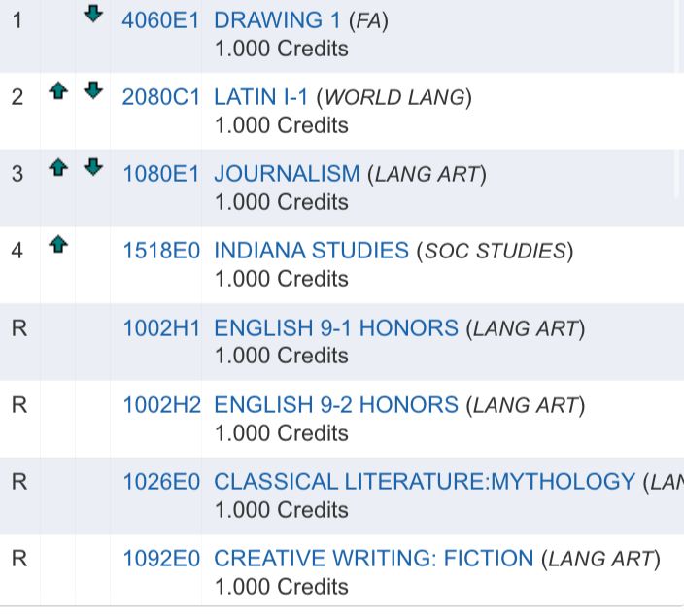
Task: Open the CLASSICAL LITERATURE:MYTHOLOGY course
Action: pyautogui.click(x=424, y=481)
